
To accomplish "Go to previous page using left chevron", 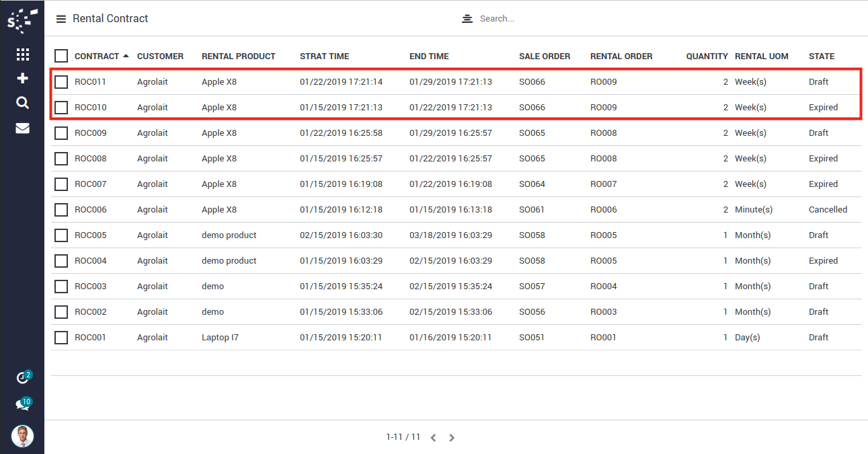I will 434,438.
